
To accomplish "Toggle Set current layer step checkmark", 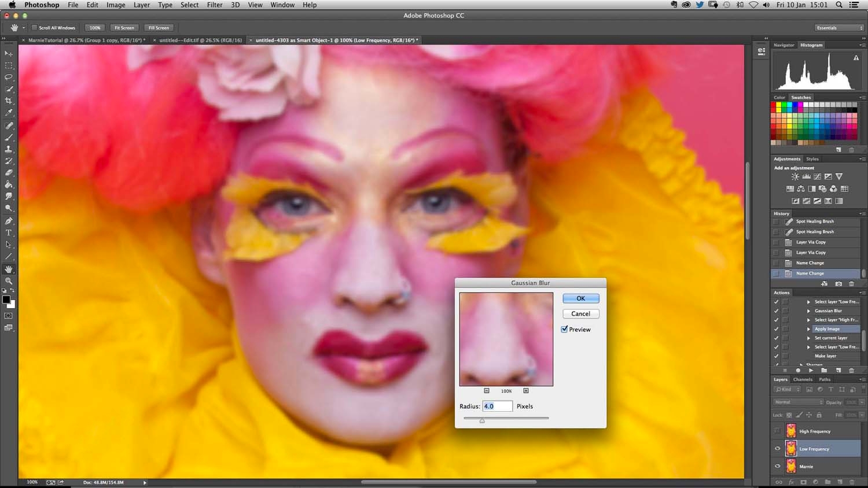I will click(x=776, y=338).
